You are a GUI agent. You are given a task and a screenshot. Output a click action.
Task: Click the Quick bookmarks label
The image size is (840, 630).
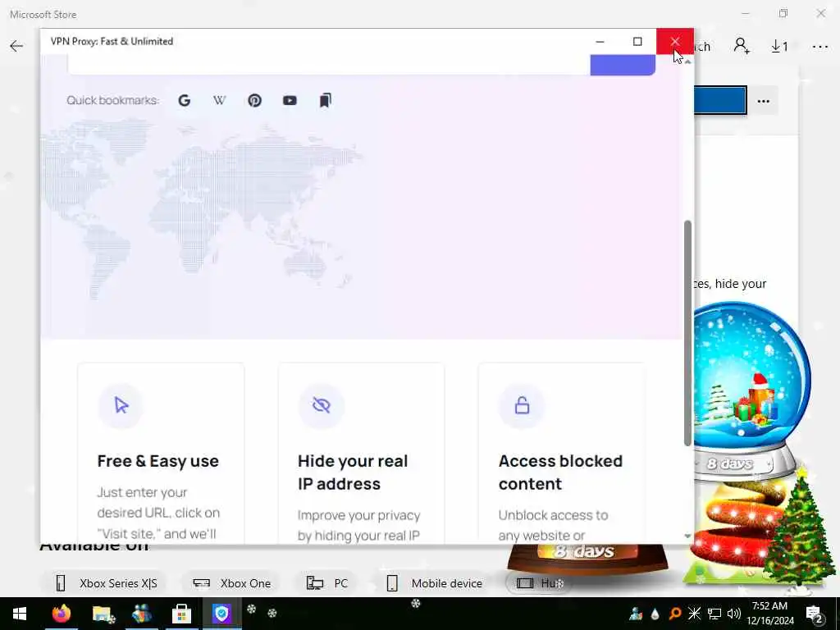pyautogui.click(x=112, y=100)
